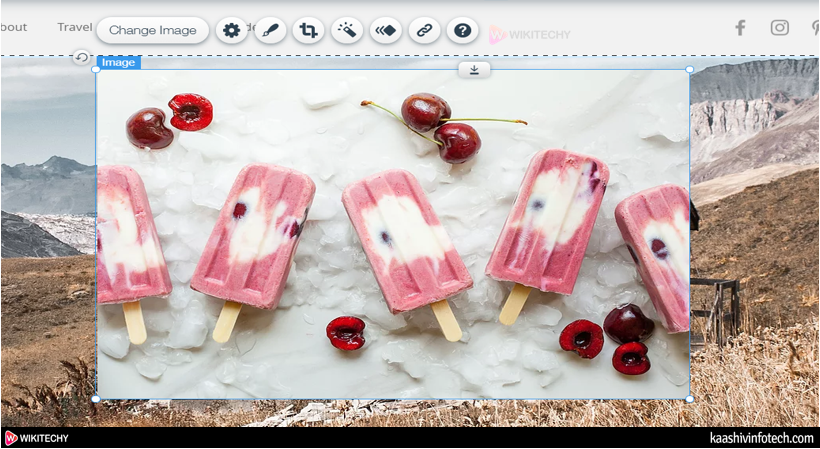820x449 pixels.
Task: Click the rotate handle beside the Image label
Action: (x=81, y=58)
